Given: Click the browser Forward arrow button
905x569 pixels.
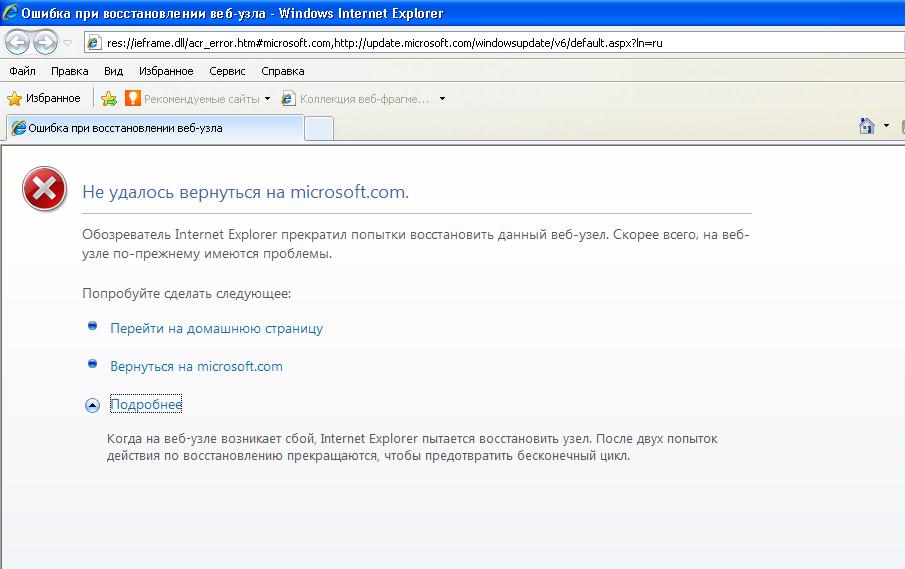Looking at the screenshot, I should 46,42.
